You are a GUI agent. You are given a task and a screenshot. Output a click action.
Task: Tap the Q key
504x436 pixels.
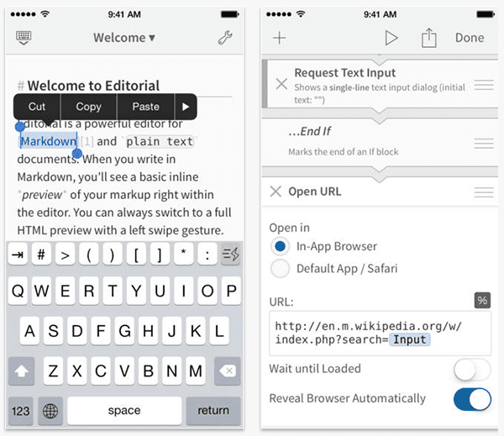pos(18,291)
